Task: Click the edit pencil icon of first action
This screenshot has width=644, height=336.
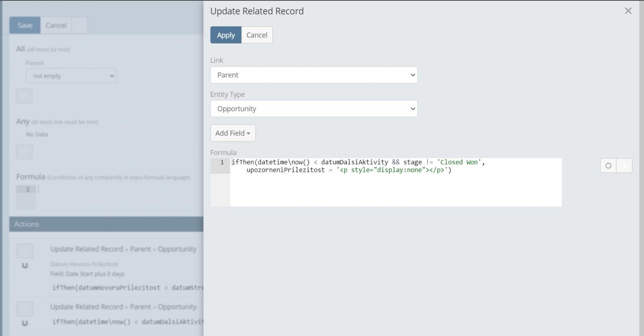Action: click(25, 251)
